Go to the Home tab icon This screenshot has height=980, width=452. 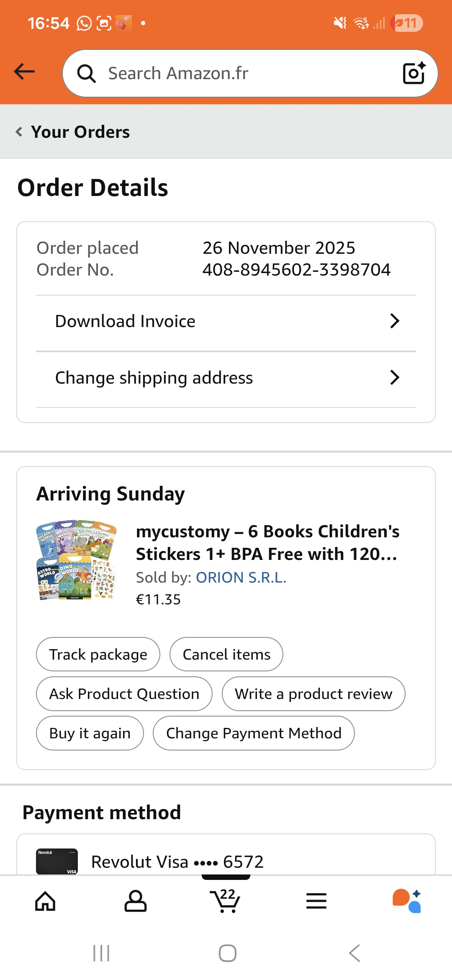coord(45,901)
